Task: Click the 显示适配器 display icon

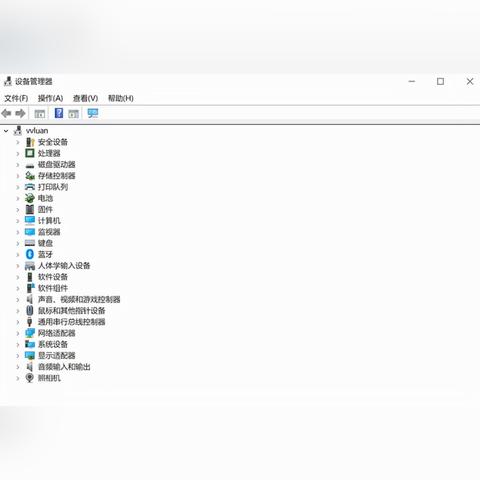Action: [30, 356]
